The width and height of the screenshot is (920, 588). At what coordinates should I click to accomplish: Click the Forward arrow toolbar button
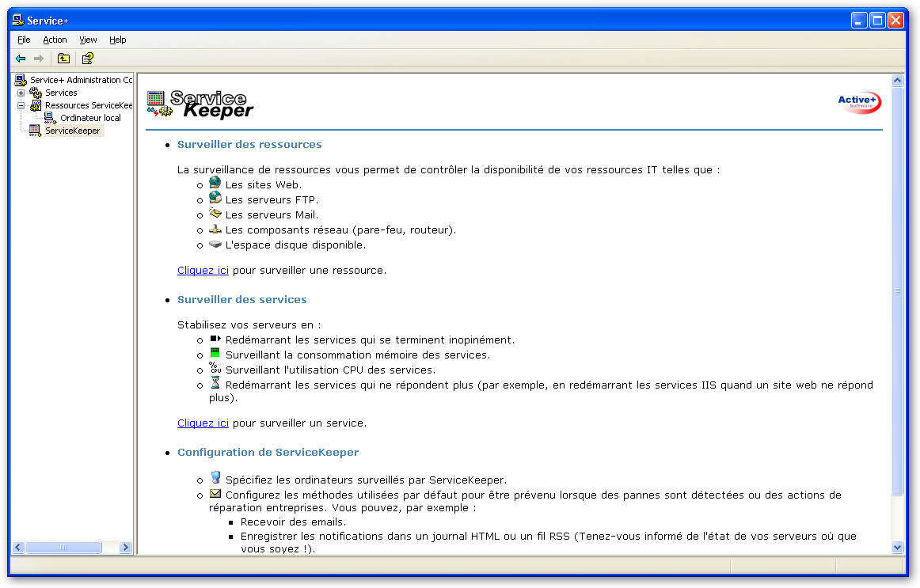click(x=39, y=59)
